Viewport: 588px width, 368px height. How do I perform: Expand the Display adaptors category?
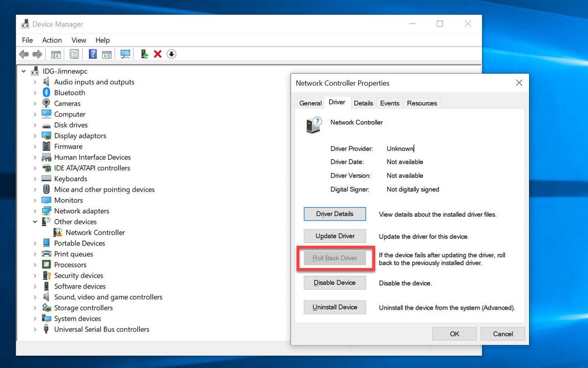click(x=35, y=136)
